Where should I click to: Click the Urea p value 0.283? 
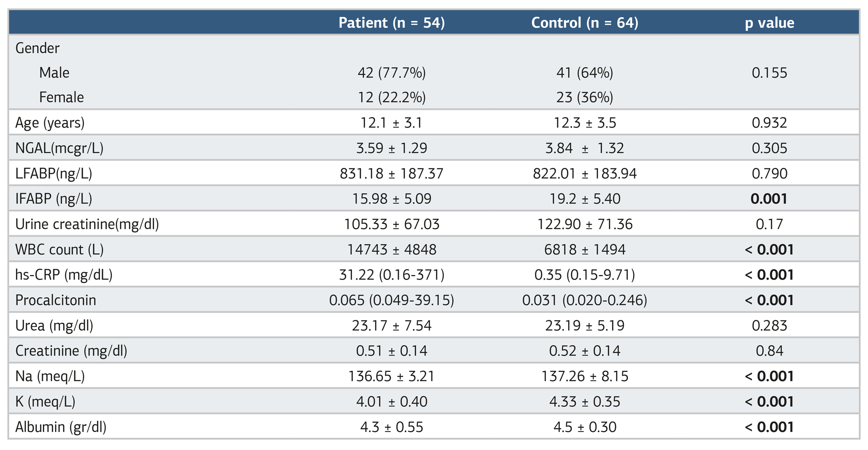click(x=769, y=326)
